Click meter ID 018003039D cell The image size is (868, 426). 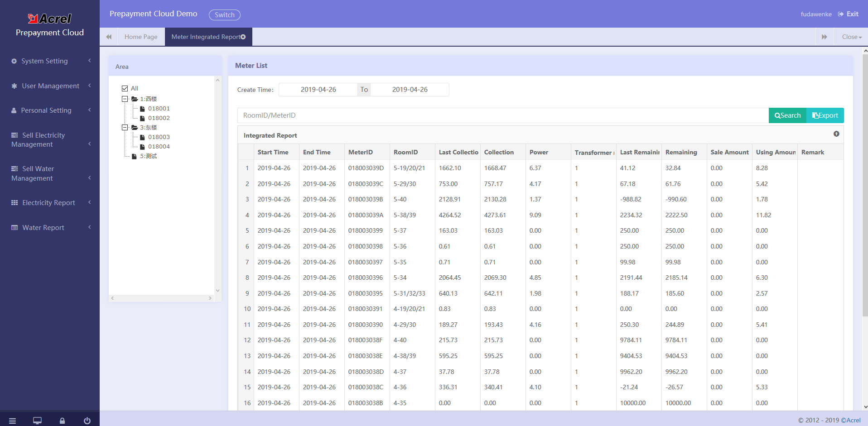click(366, 168)
